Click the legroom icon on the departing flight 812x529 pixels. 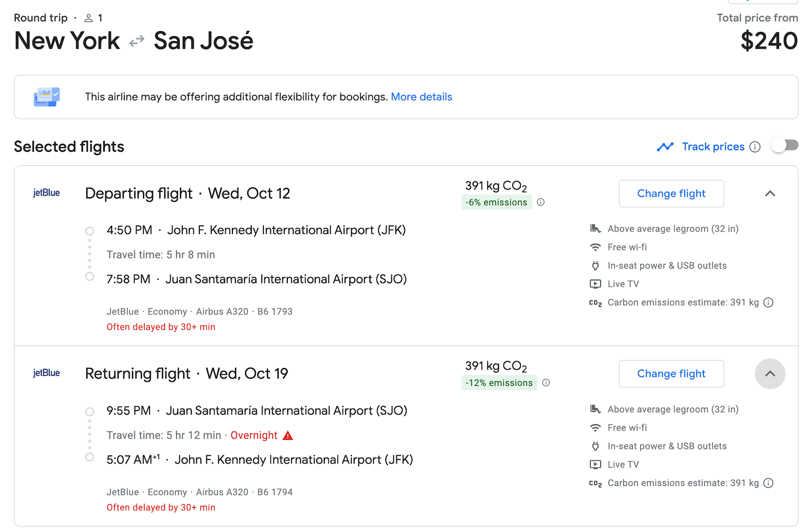tap(595, 228)
